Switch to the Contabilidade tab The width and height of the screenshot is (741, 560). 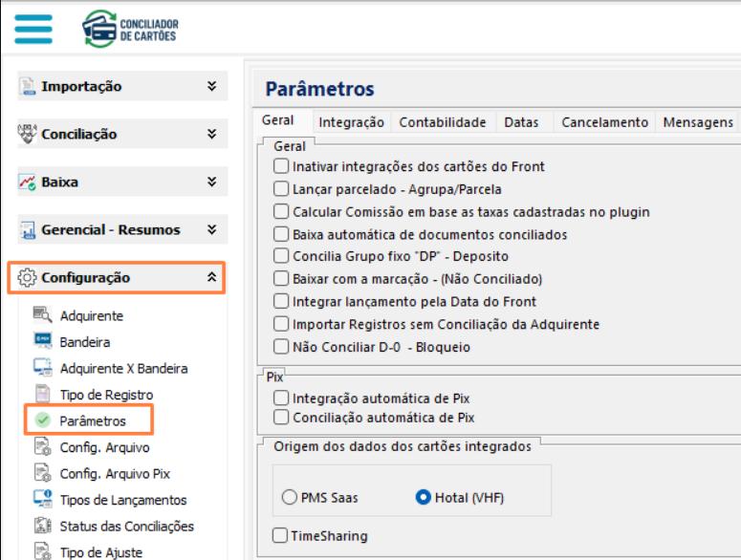[443, 122]
